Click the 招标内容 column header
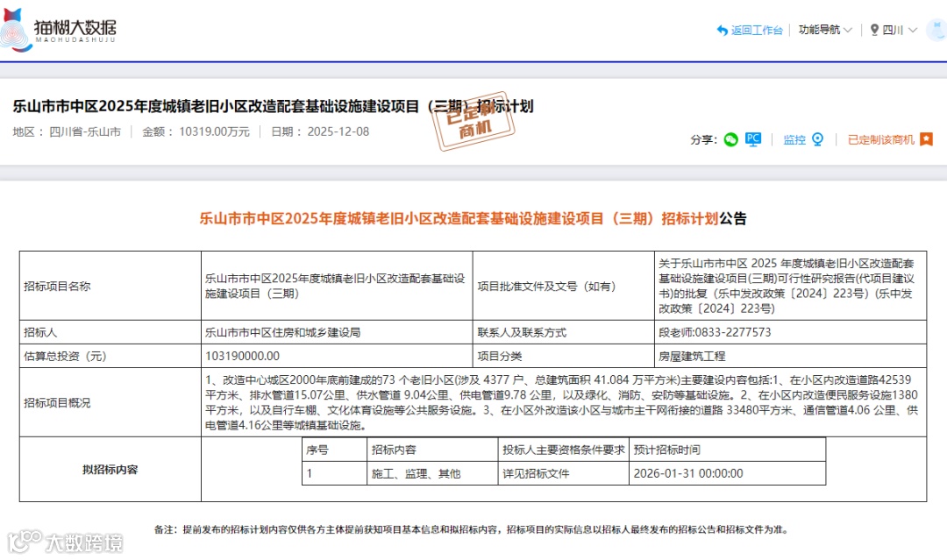 coord(431,450)
